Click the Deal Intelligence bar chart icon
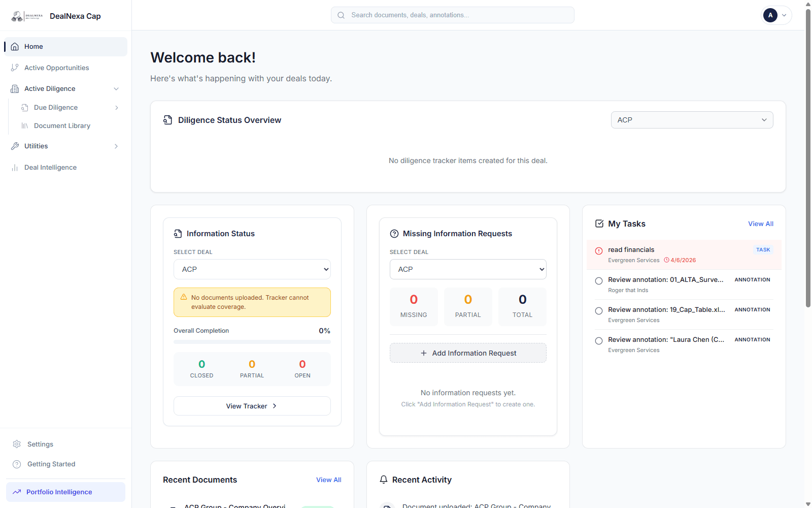 (x=15, y=168)
